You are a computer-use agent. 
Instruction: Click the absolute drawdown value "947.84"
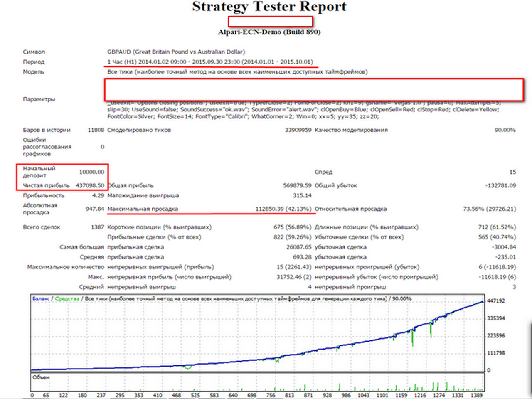click(x=95, y=209)
